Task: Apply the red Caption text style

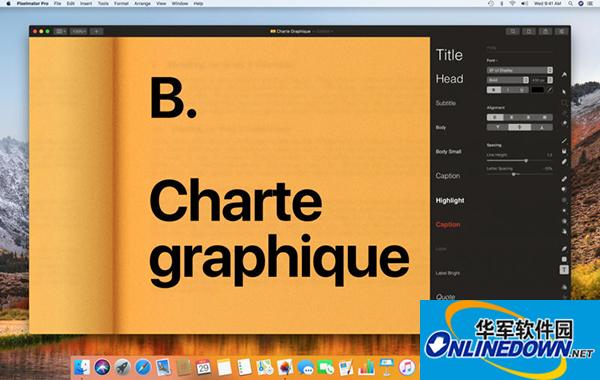Action: point(448,225)
